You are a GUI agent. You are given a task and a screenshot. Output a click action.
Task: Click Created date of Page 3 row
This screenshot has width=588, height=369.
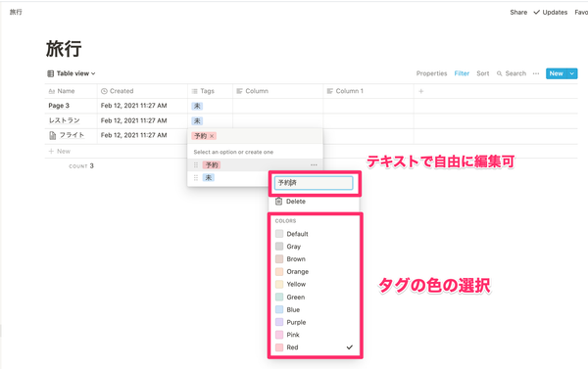(x=134, y=106)
